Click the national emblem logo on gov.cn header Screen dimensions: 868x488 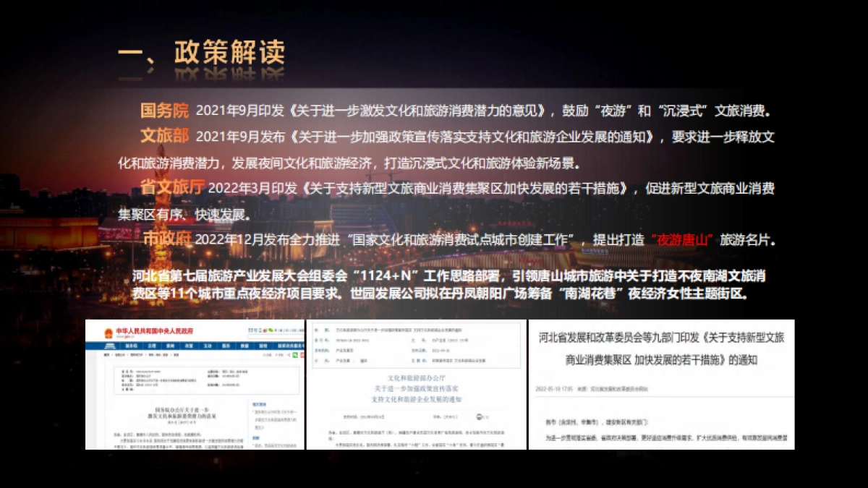(x=109, y=335)
